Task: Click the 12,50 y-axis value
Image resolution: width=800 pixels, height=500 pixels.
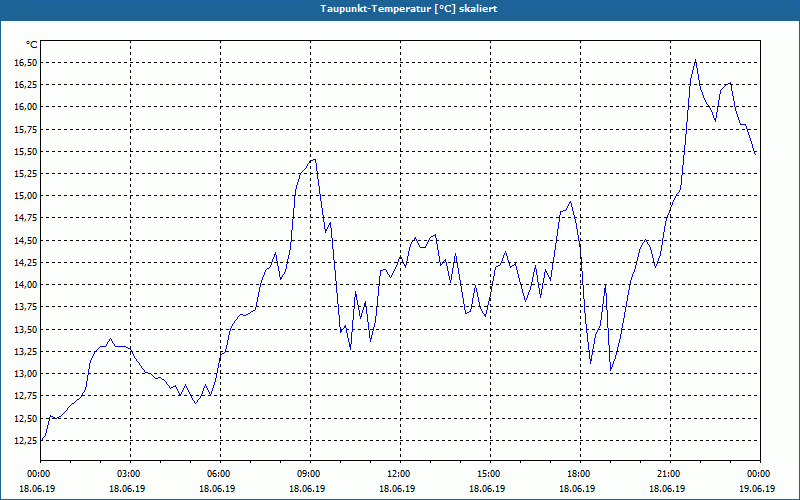Action: point(25,418)
